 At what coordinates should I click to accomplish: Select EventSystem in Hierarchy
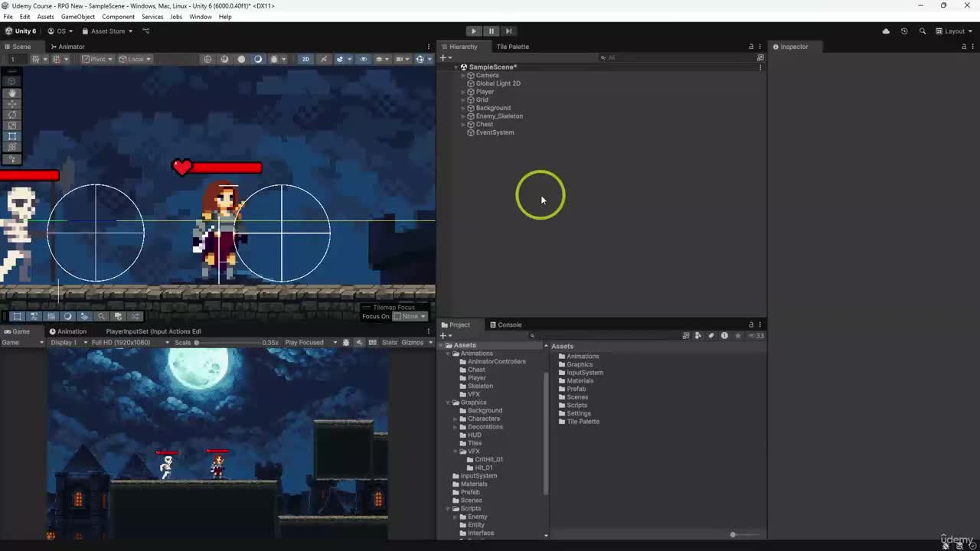pyautogui.click(x=495, y=132)
